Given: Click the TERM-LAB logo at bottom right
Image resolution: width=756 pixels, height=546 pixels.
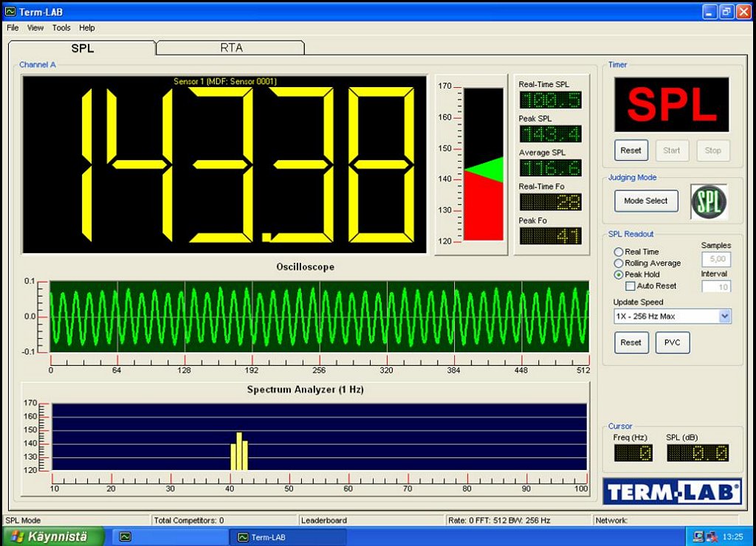Looking at the screenshot, I should (672, 492).
